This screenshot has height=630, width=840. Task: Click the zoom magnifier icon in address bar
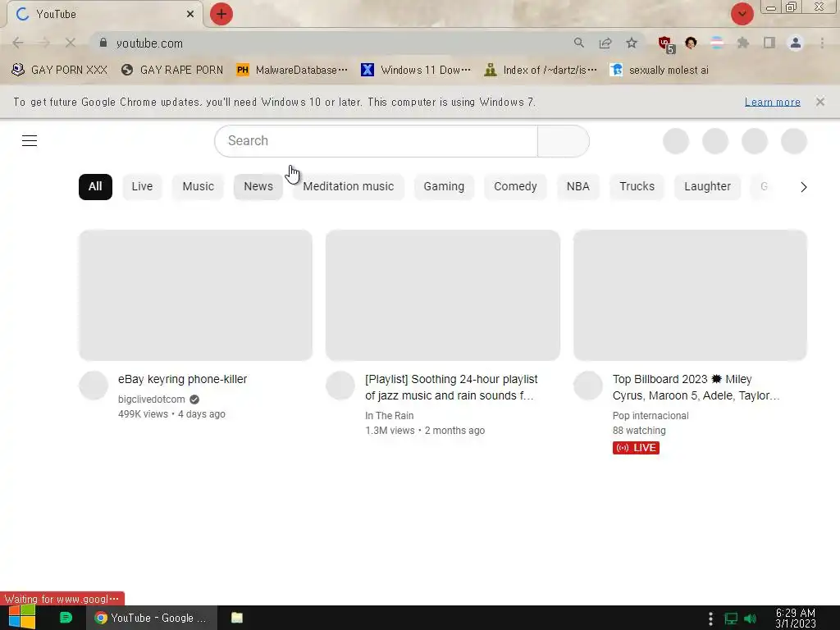(579, 43)
